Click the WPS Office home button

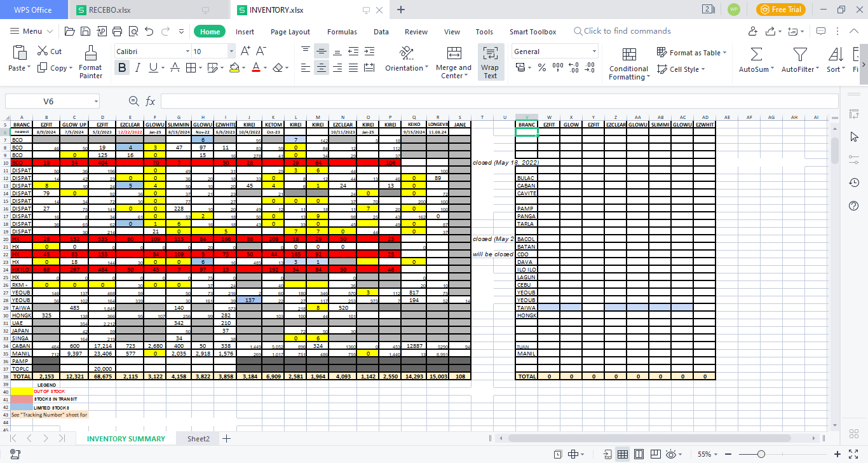pyautogui.click(x=33, y=10)
